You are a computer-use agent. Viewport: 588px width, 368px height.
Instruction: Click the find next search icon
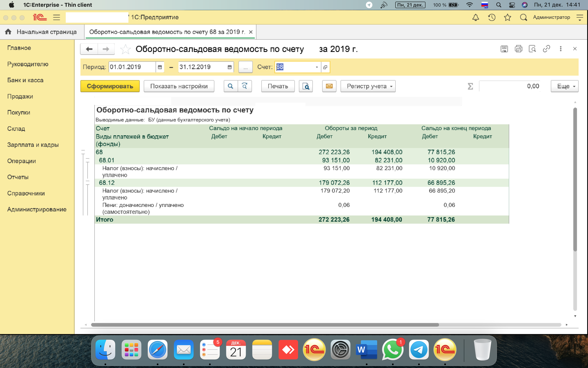(x=245, y=86)
